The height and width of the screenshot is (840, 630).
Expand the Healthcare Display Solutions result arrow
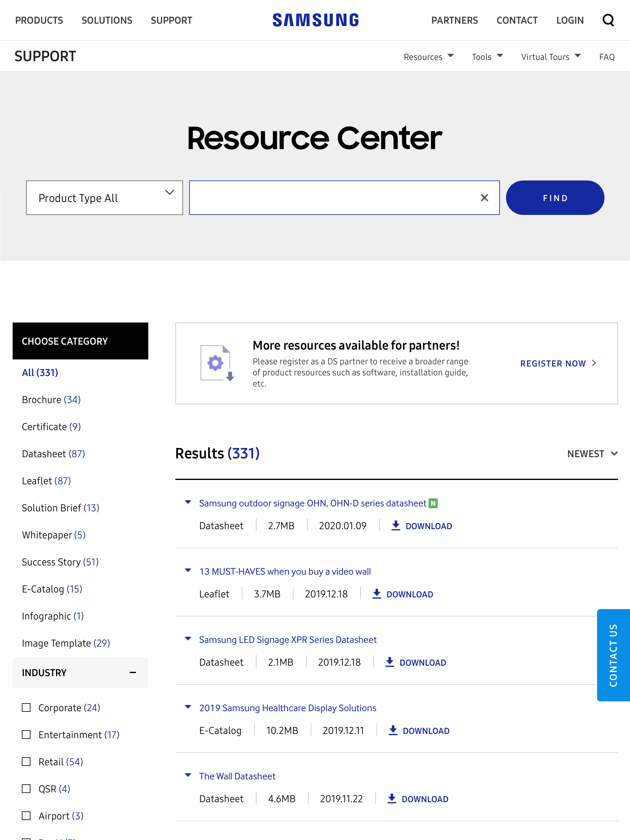pos(188,707)
